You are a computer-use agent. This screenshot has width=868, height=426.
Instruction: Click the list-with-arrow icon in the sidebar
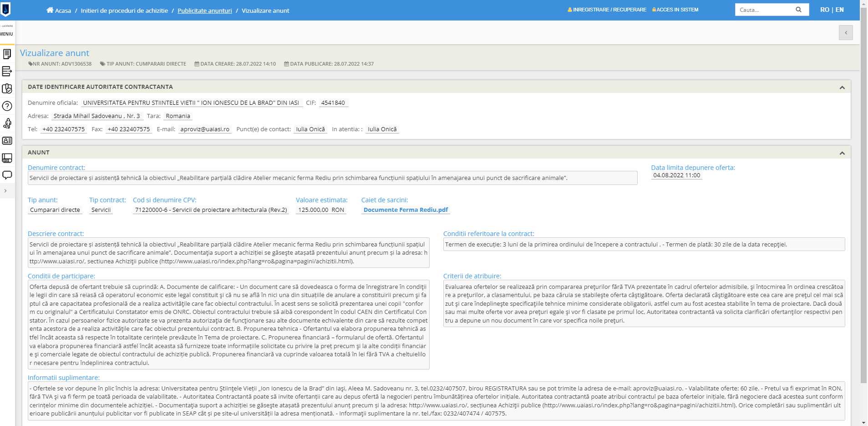7,72
